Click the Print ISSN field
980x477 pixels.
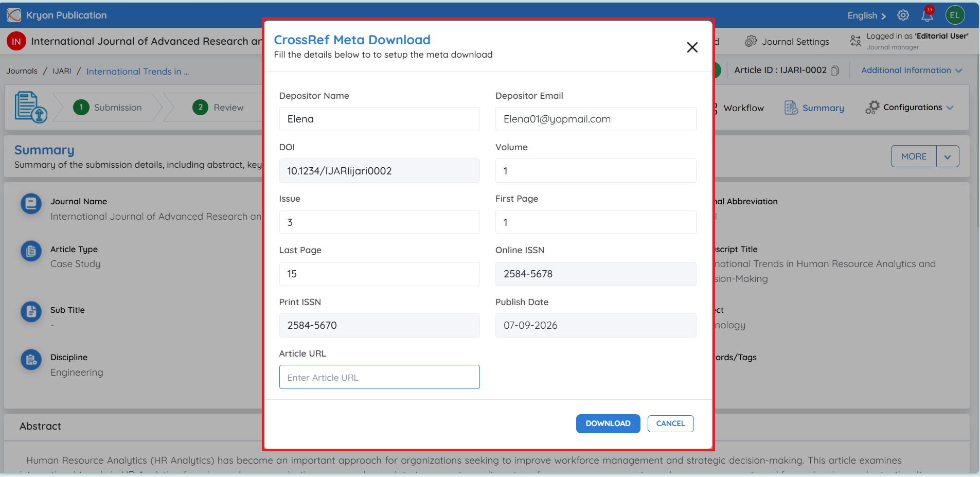pos(379,325)
